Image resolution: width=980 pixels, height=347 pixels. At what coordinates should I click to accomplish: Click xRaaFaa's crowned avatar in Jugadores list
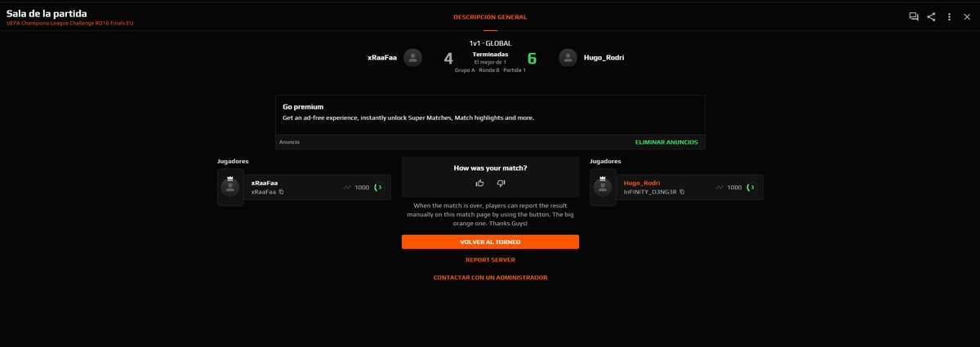[230, 188]
